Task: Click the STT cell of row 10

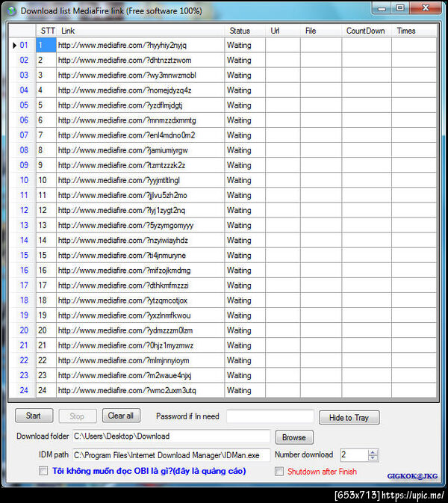Action: [x=46, y=180]
